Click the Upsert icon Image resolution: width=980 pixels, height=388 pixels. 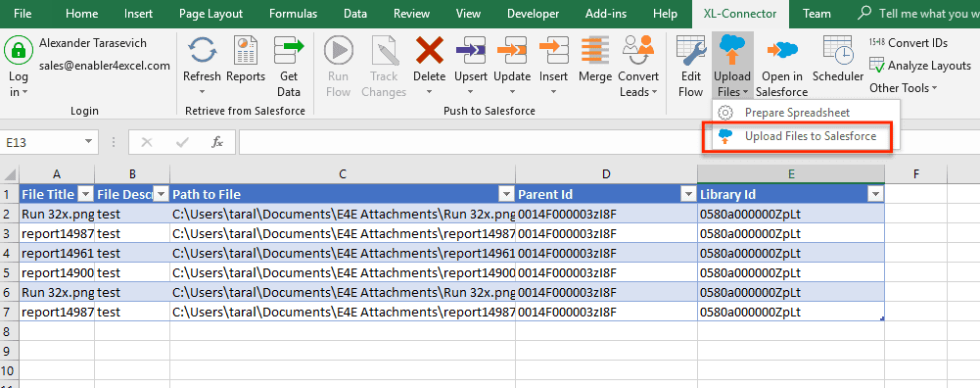(x=471, y=50)
